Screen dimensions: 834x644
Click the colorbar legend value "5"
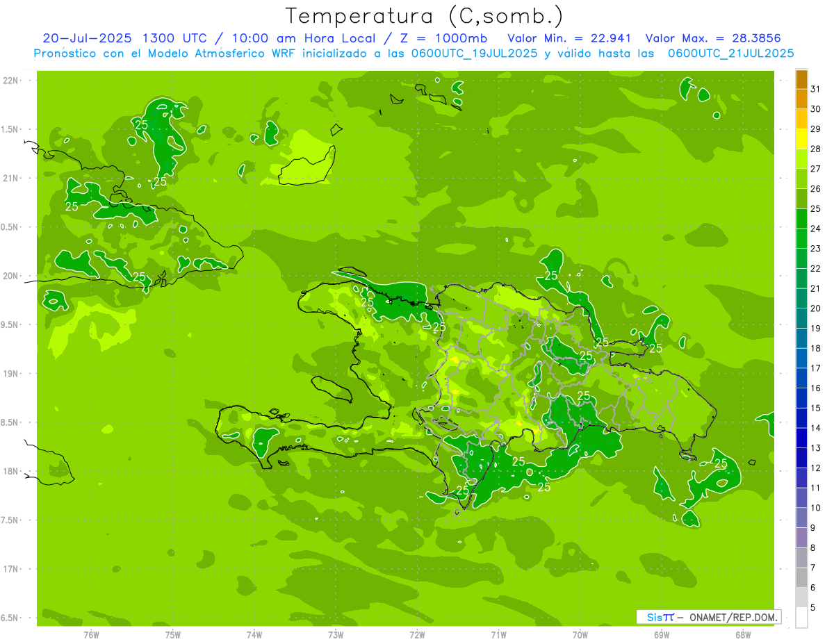(x=813, y=608)
